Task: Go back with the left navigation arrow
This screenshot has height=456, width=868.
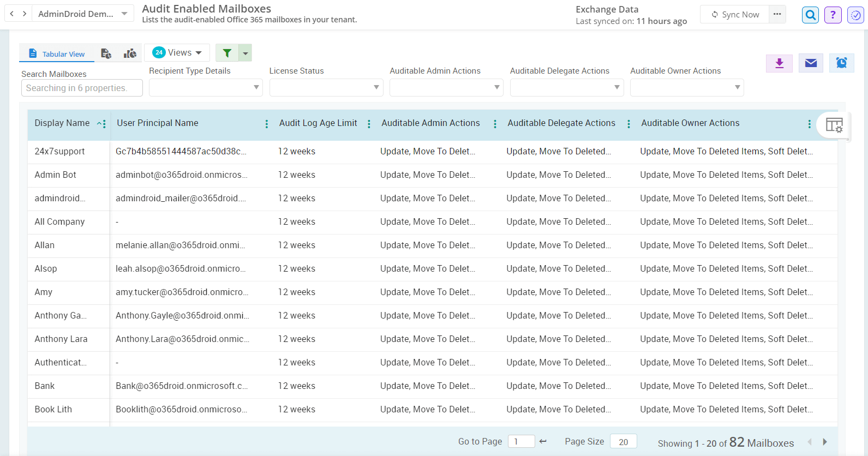Action: tap(12, 14)
